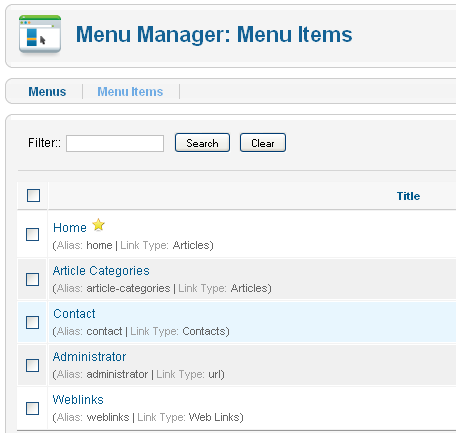Mark the Weblinks row checkbox
This screenshot has height=433, width=456.
point(33,408)
